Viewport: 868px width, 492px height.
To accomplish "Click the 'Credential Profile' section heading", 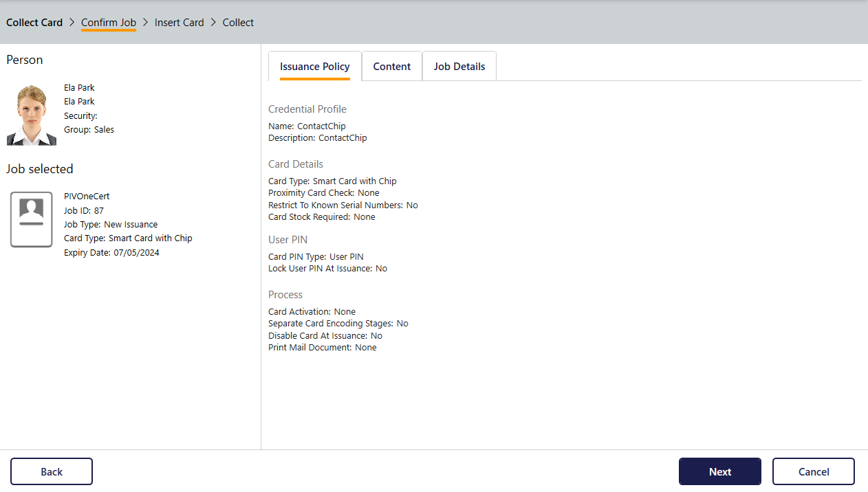I will 307,109.
